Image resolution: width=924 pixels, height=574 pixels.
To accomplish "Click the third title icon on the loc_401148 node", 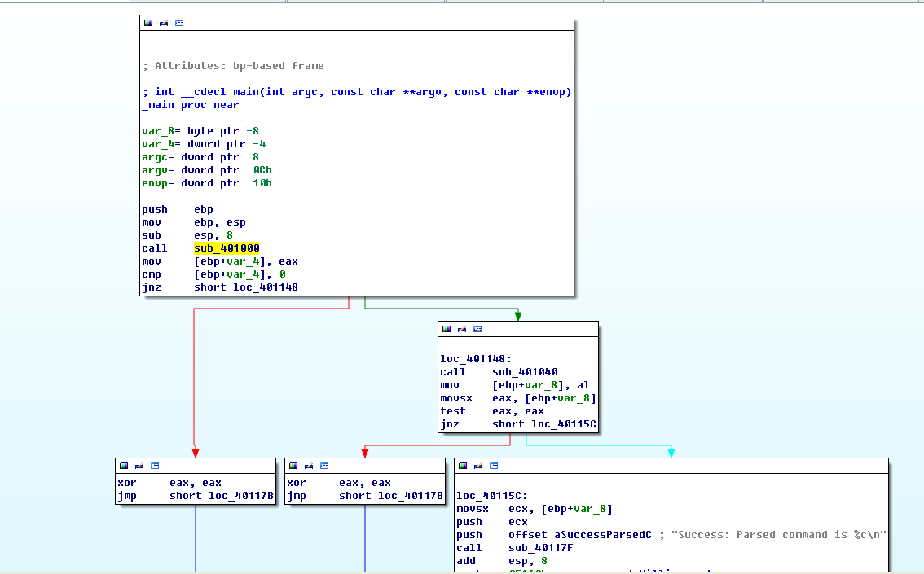I will tap(477, 329).
